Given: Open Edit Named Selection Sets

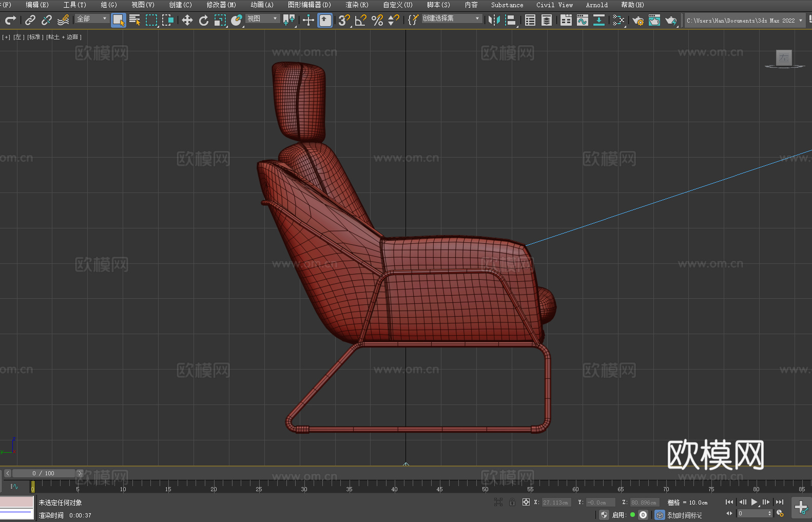Looking at the screenshot, I should tap(413, 20).
